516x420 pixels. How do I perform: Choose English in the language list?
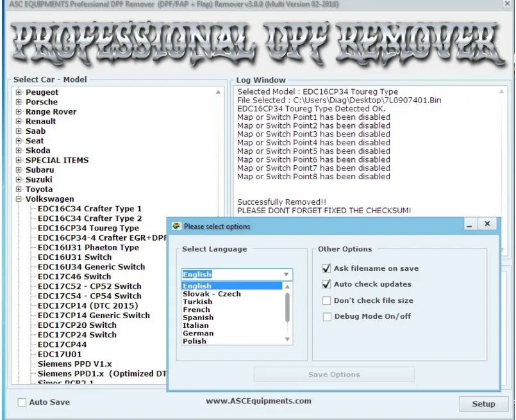coord(231,286)
